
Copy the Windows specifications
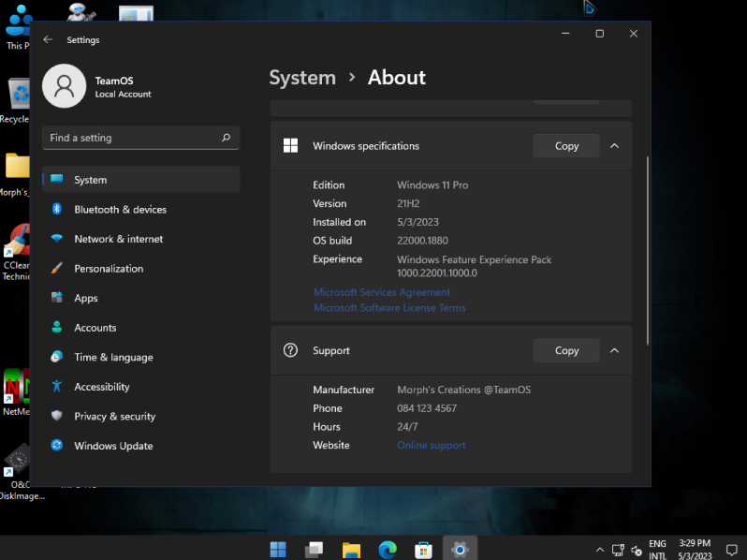click(566, 146)
